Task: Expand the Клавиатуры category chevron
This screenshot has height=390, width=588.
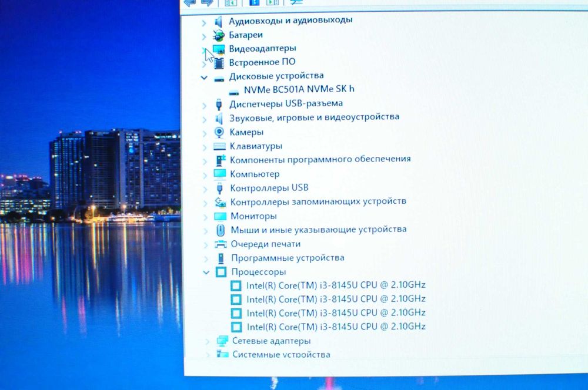Action: [205, 147]
